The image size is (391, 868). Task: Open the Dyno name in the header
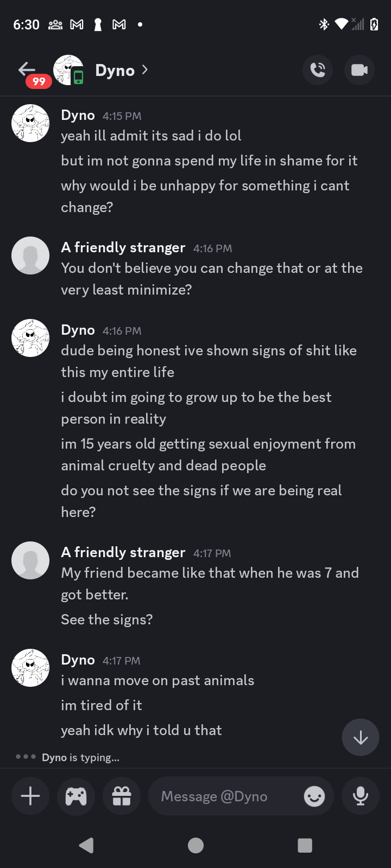pos(115,71)
